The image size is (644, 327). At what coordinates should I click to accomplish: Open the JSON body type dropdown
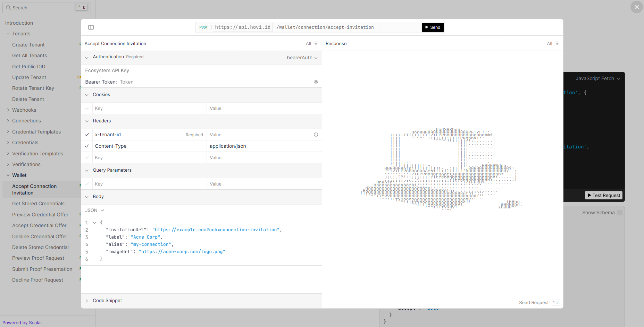coord(95,210)
